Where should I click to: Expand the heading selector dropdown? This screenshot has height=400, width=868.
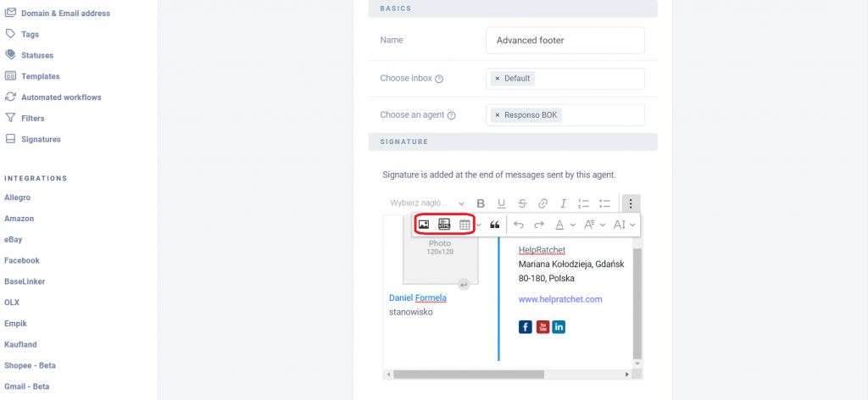[x=427, y=203]
